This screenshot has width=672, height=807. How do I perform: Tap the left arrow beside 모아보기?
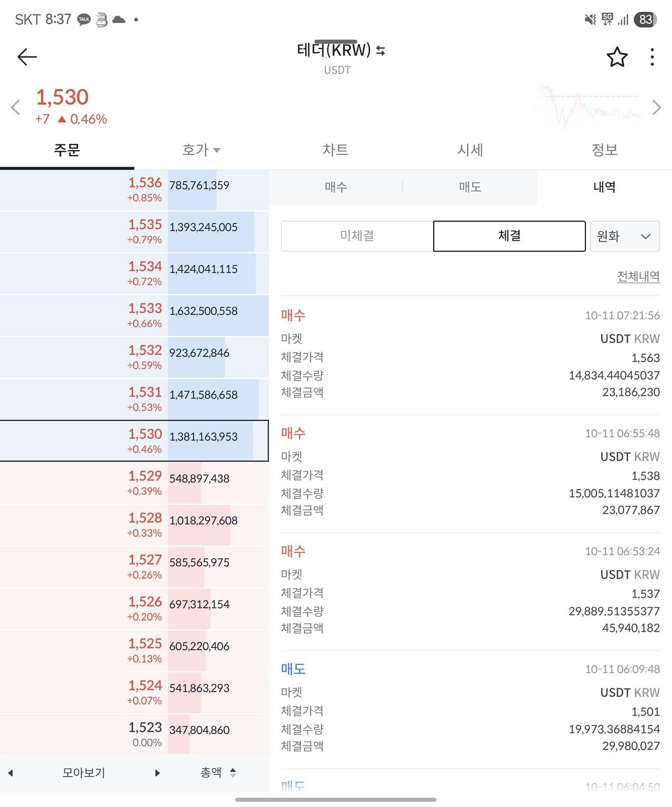pyautogui.click(x=10, y=772)
